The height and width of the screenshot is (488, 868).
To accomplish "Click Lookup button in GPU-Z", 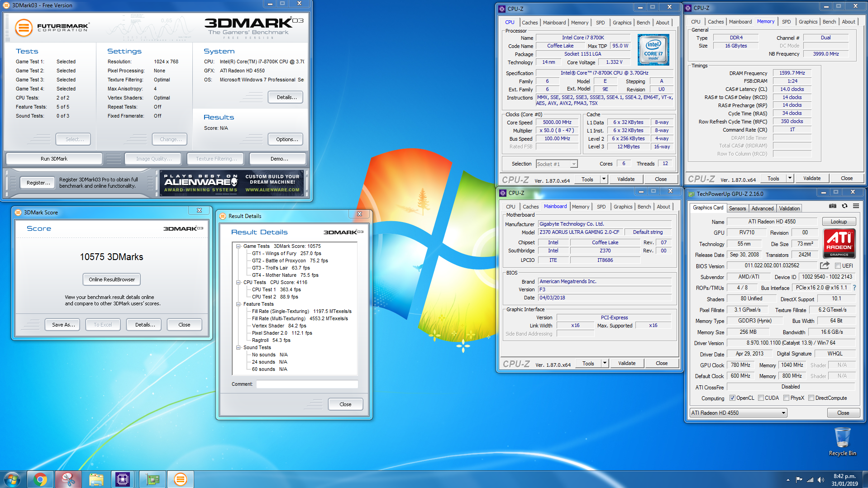I will pos(839,222).
